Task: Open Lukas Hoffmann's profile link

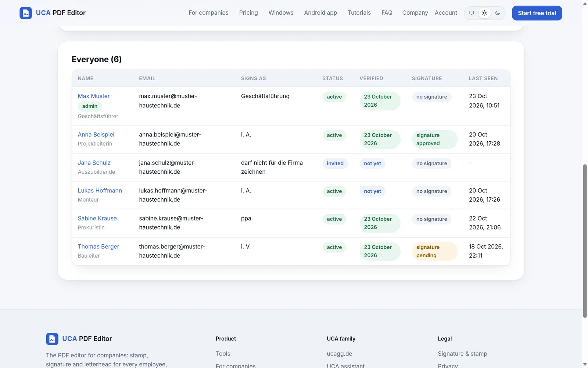Action: click(x=100, y=191)
